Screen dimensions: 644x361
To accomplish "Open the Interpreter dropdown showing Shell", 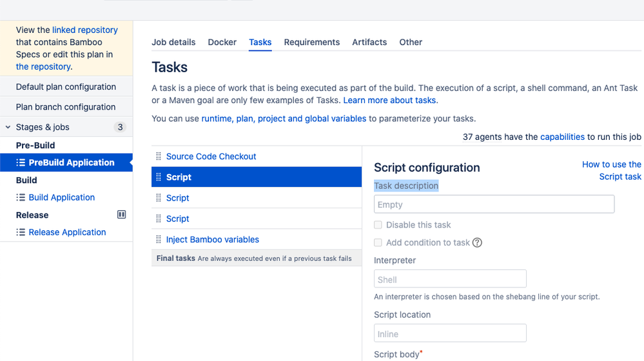I will coord(450,279).
